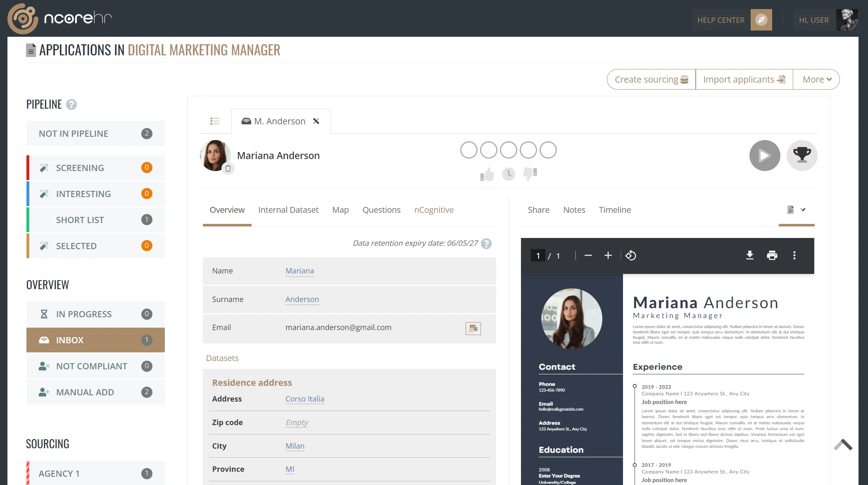Click the play button next to the trophy
This screenshot has height=485, width=868.
coord(764,155)
